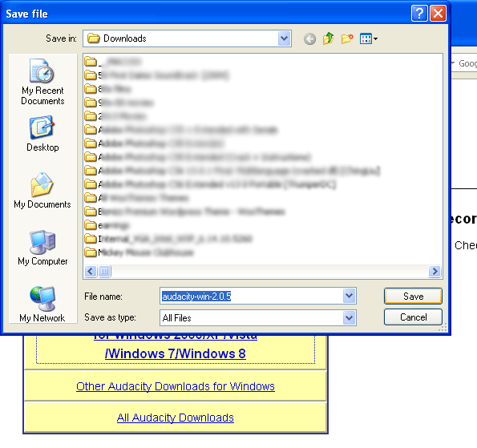Select the folder starting with Al
Image resolution: width=477 pixels, height=448 pixels.
point(136,198)
